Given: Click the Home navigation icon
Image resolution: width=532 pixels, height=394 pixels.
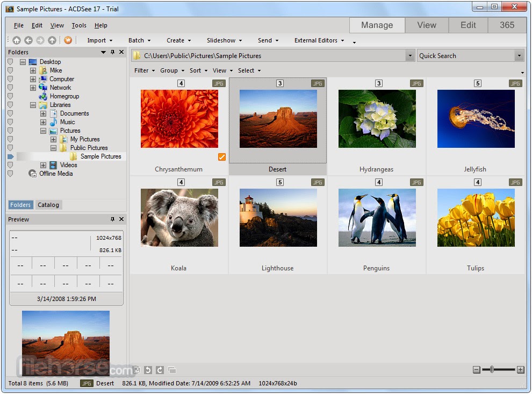Looking at the screenshot, I should [17, 40].
